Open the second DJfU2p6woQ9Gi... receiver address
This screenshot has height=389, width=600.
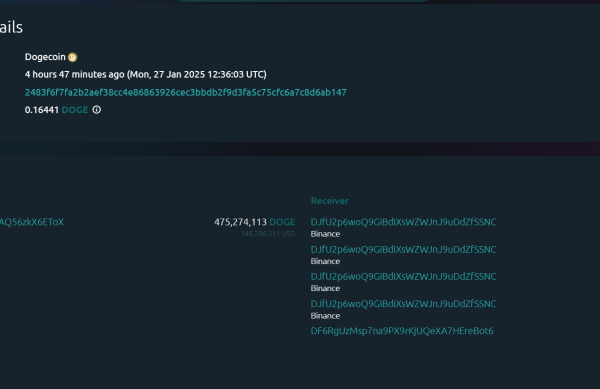(x=403, y=249)
